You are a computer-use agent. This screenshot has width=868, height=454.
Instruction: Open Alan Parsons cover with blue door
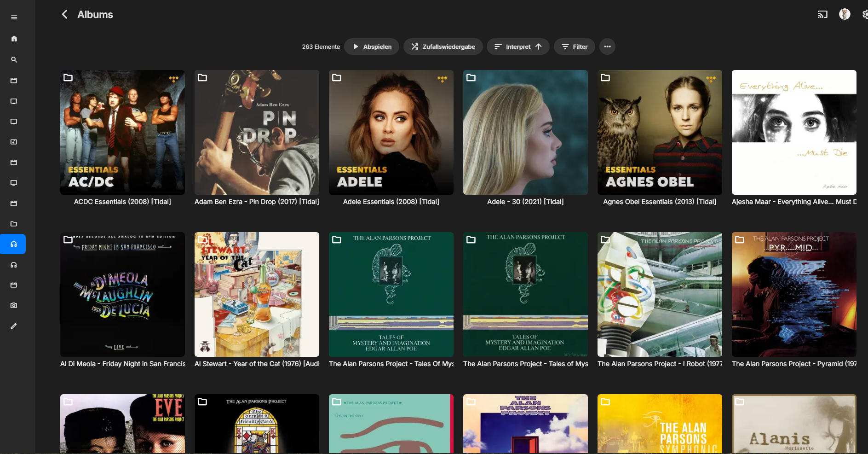tap(525, 424)
